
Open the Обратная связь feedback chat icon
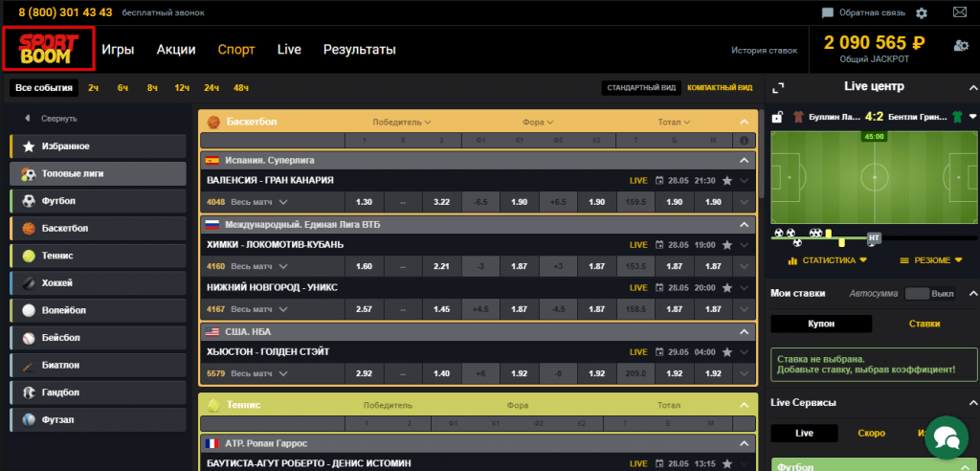(828, 12)
